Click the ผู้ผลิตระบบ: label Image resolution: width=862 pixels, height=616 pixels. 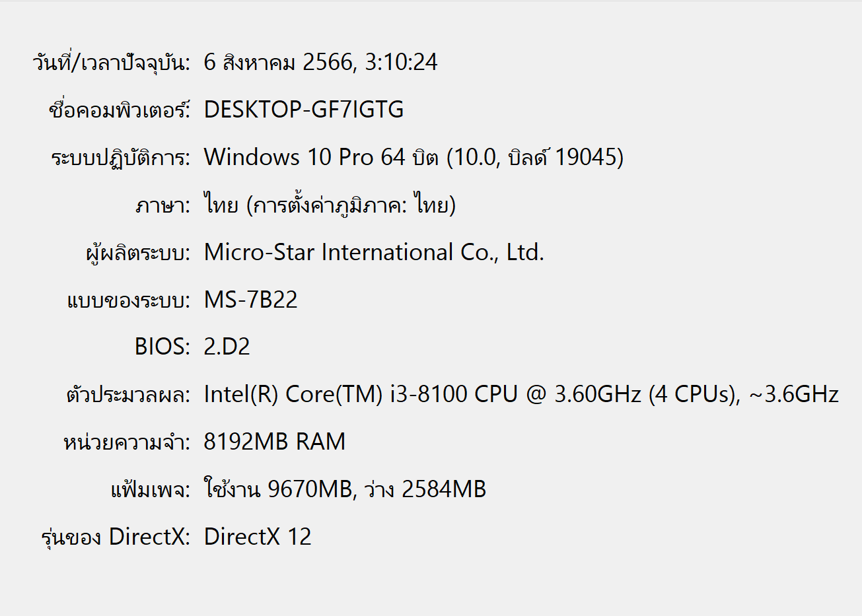coord(137,253)
